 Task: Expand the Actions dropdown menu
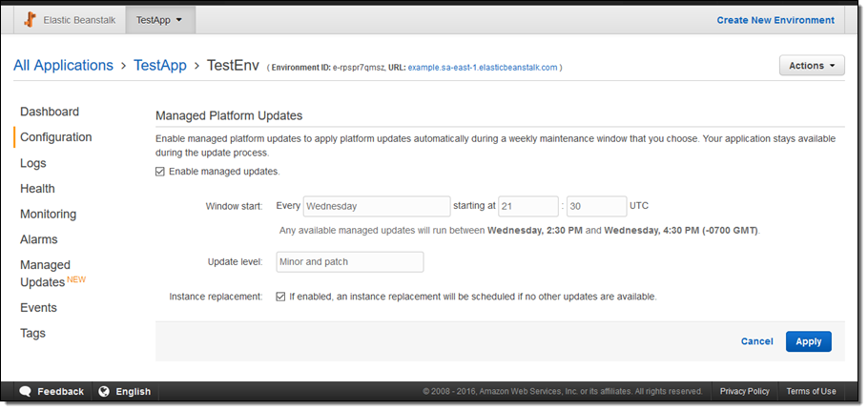coord(812,66)
